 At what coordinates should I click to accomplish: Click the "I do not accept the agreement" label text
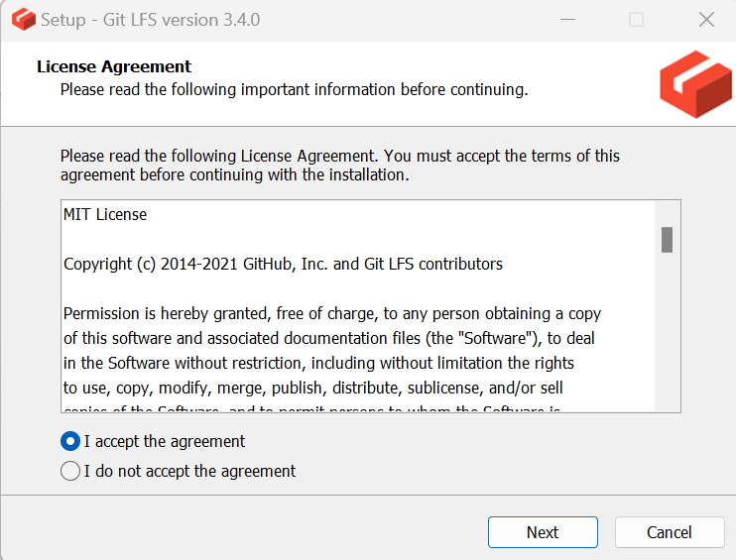pos(189,471)
